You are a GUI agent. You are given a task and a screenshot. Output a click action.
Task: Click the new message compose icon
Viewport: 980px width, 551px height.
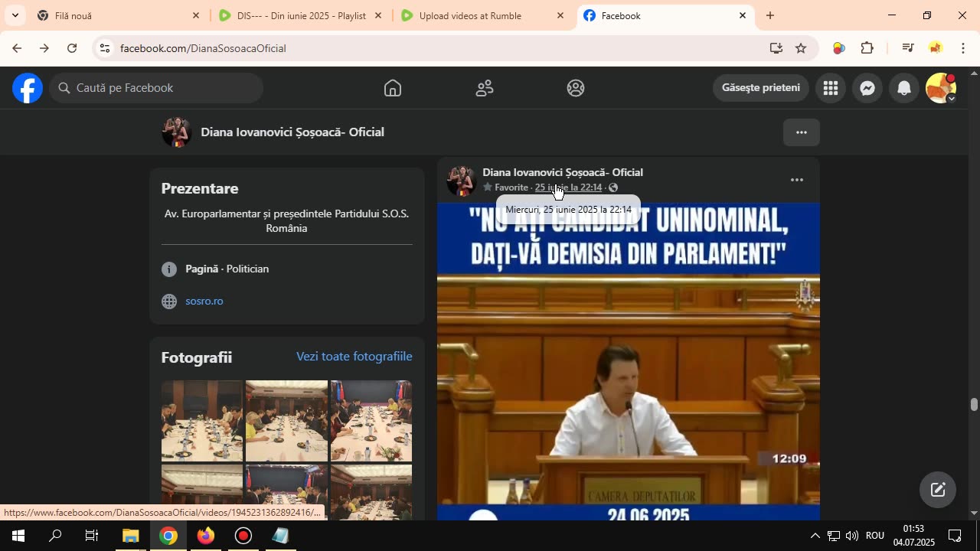[x=938, y=490]
